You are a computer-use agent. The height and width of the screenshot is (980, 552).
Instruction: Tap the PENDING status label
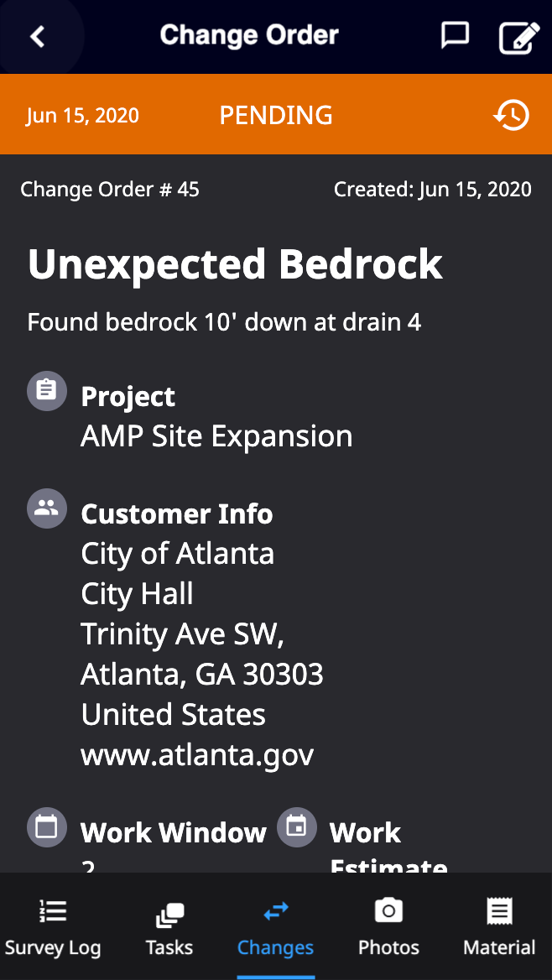pyautogui.click(x=276, y=116)
